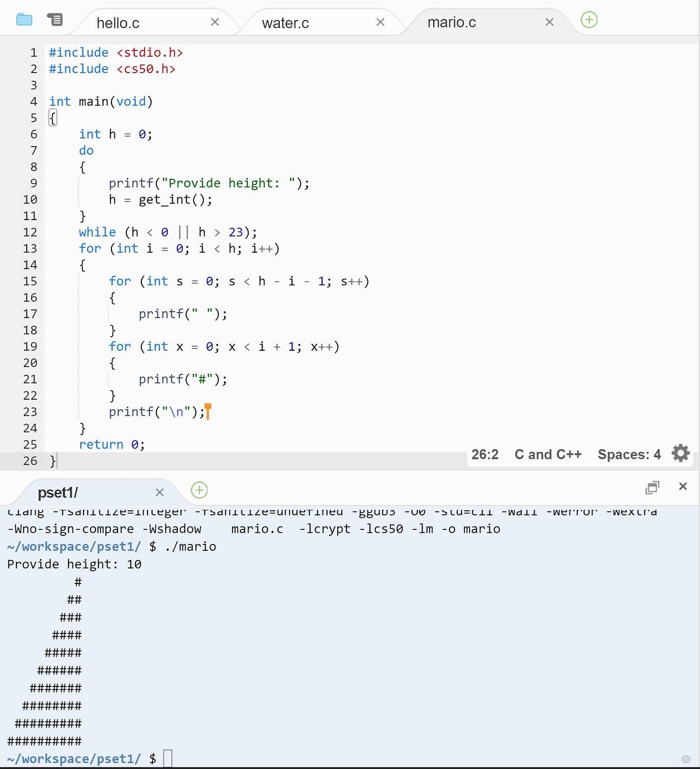Click the 'h = get_int();' line

[160, 200]
